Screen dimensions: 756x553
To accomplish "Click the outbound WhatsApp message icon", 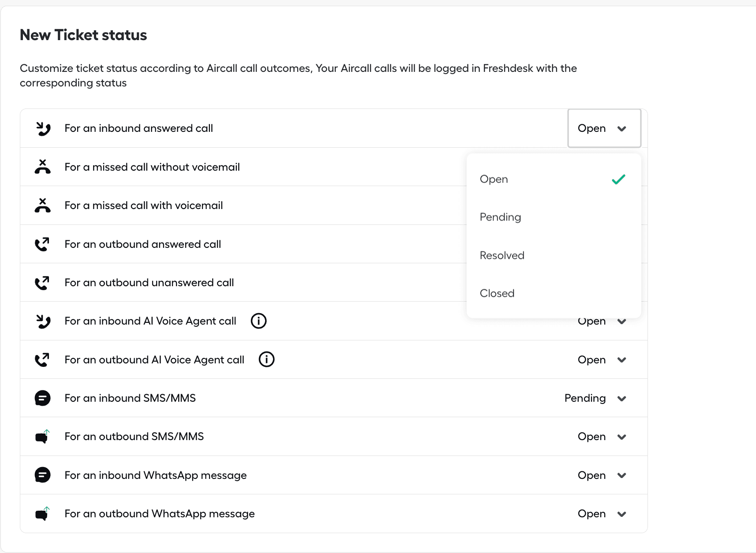I will pyautogui.click(x=42, y=514).
